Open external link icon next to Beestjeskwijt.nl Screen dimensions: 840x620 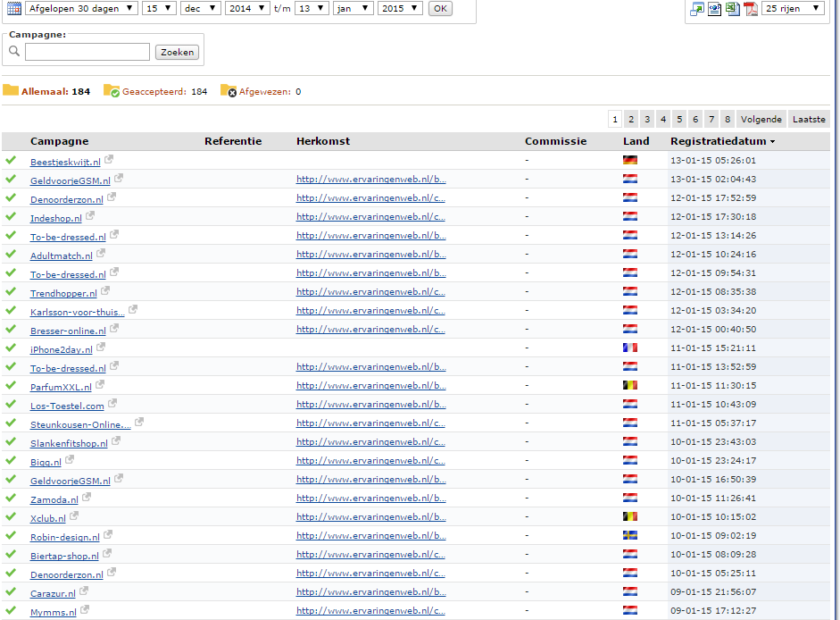[x=109, y=159]
